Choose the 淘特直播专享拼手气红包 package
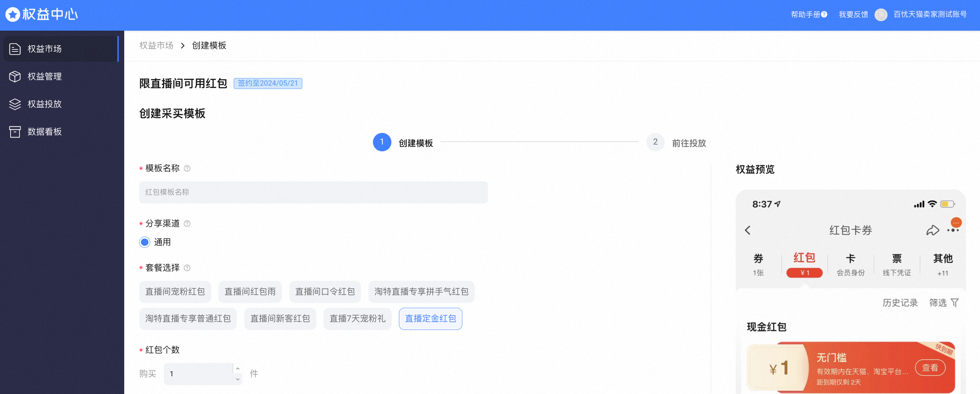Image resolution: width=980 pixels, height=394 pixels. [421, 292]
